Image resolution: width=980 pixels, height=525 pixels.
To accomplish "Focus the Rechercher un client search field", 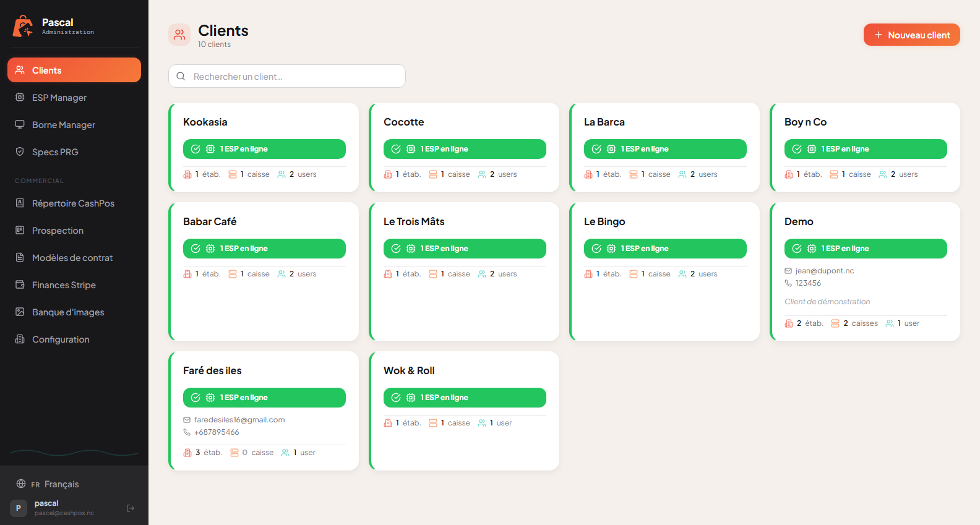I will pyautogui.click(x=287, y=76).
